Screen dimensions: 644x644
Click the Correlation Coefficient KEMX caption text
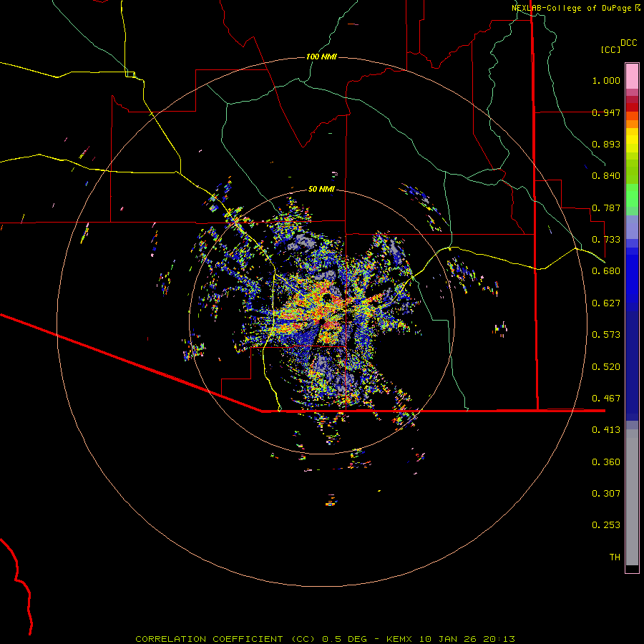click(x=325, y=639)
